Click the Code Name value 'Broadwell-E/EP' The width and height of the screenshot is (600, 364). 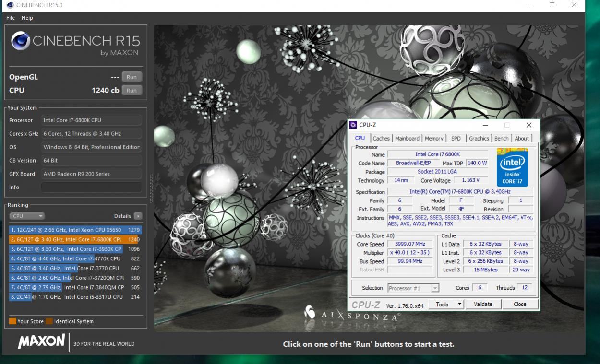(413, 163)
